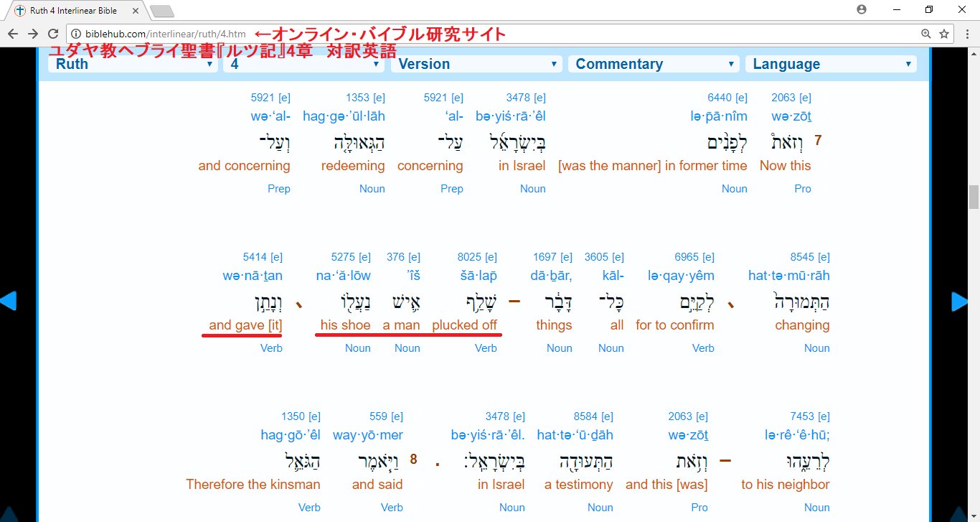Viewport: 980px width, 522px height.
Task: Open Strong's number 559
Action: tap(378, 416)
